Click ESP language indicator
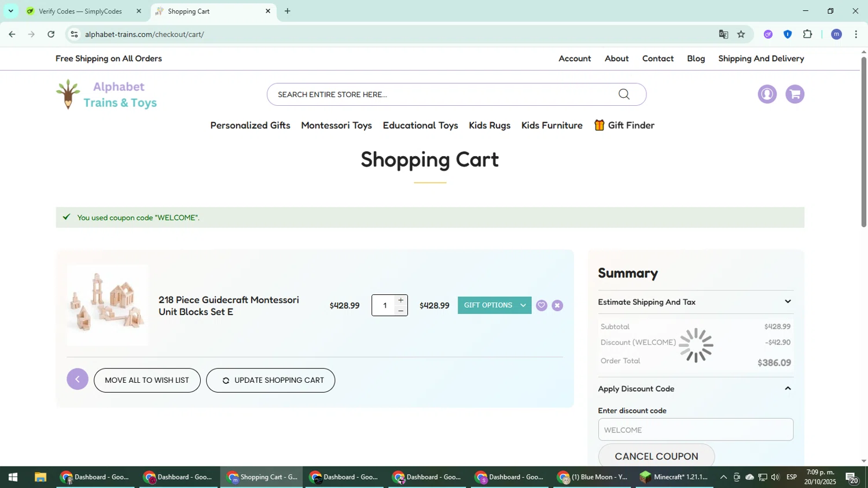 coord(792,477)
